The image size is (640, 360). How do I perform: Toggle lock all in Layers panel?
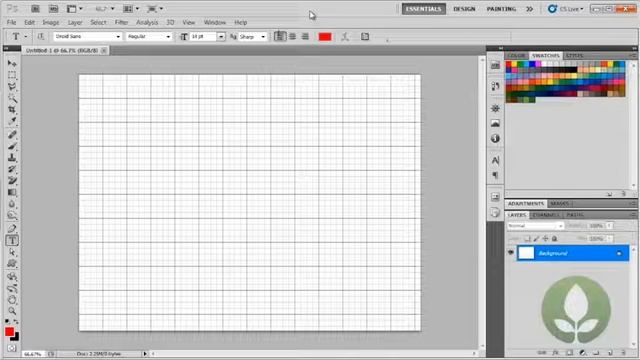point(554,238)
